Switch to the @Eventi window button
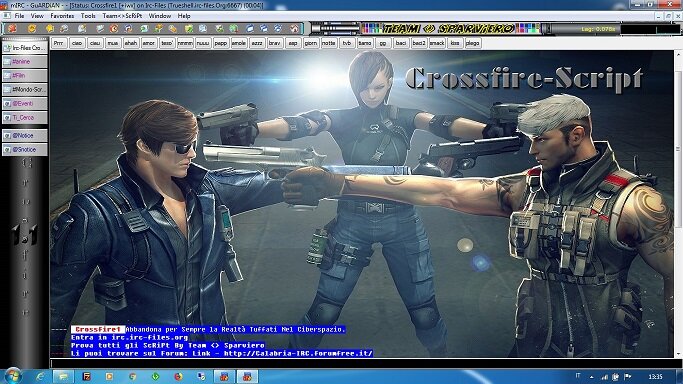 coord(25,103)
